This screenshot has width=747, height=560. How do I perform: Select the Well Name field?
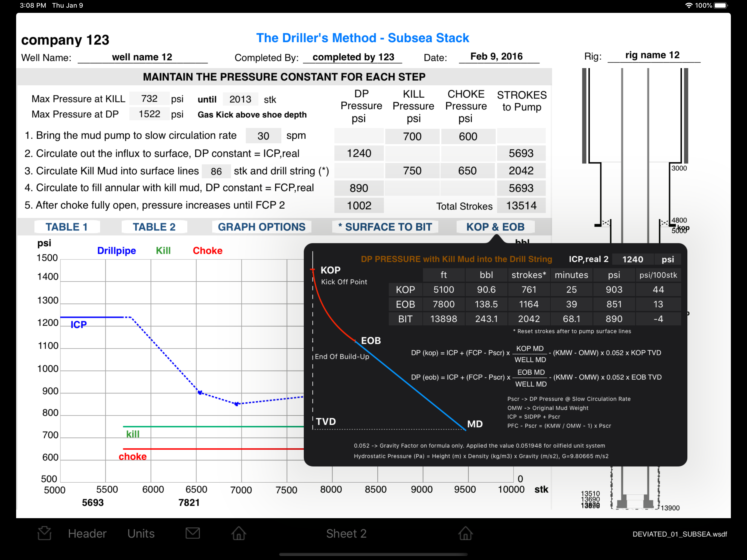tap(142, 57)
